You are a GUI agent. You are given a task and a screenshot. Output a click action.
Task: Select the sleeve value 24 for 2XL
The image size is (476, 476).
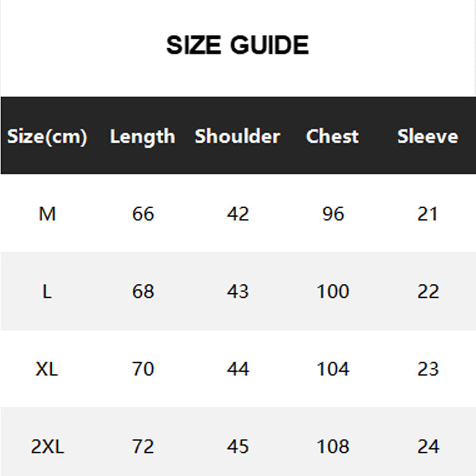point(428,447)
